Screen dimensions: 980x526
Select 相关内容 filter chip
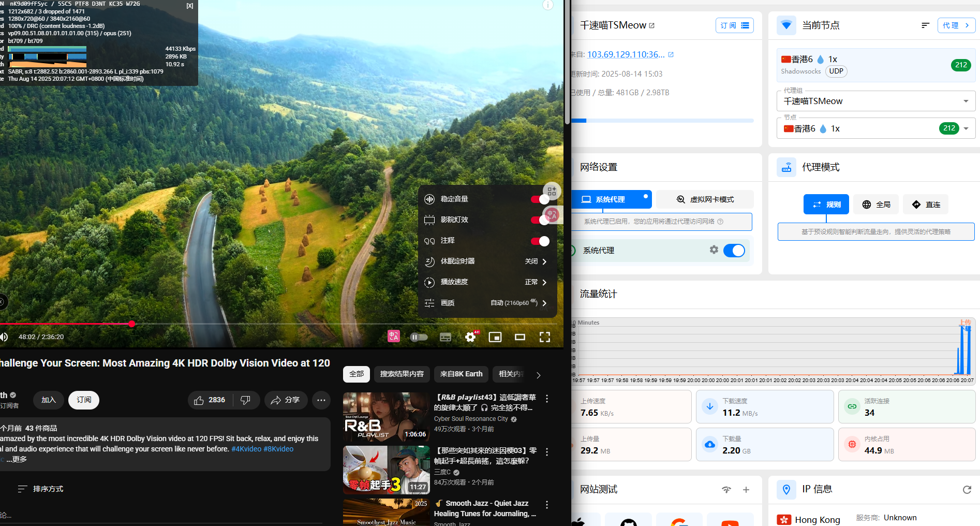[x=510, y=374]
